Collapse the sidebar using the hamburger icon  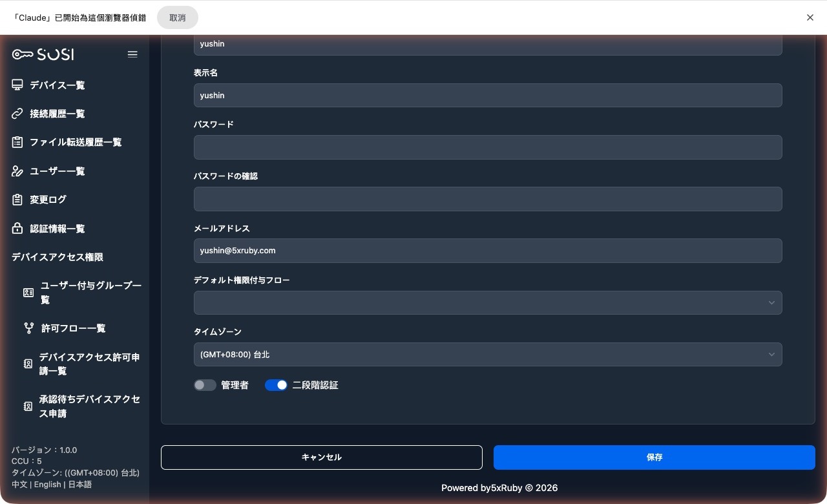[x=132, y=54]
